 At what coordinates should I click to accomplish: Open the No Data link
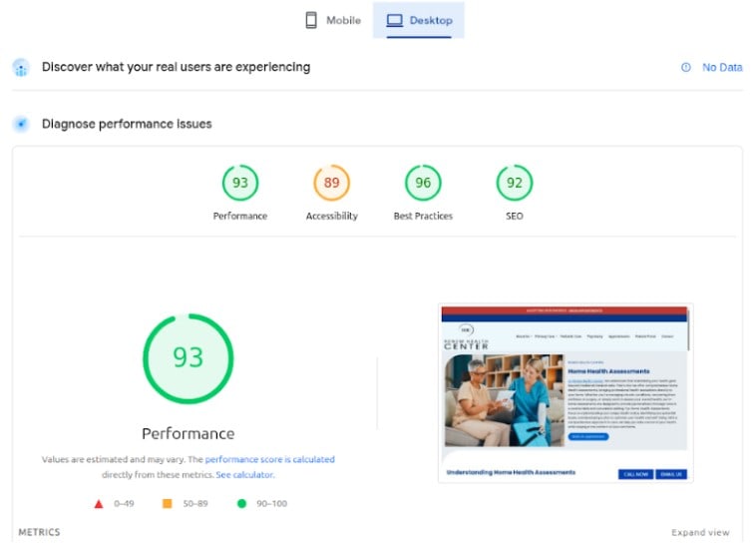tap(722, 68)
